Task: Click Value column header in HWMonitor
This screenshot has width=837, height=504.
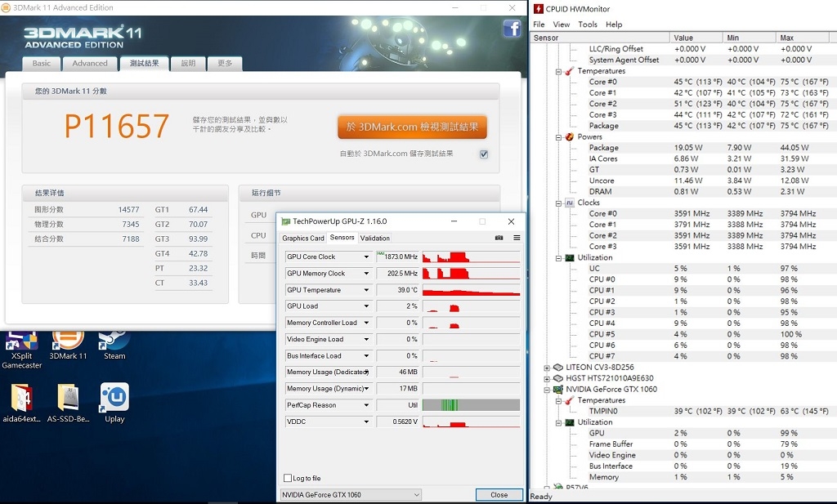Action: click(x=696, y=38)
